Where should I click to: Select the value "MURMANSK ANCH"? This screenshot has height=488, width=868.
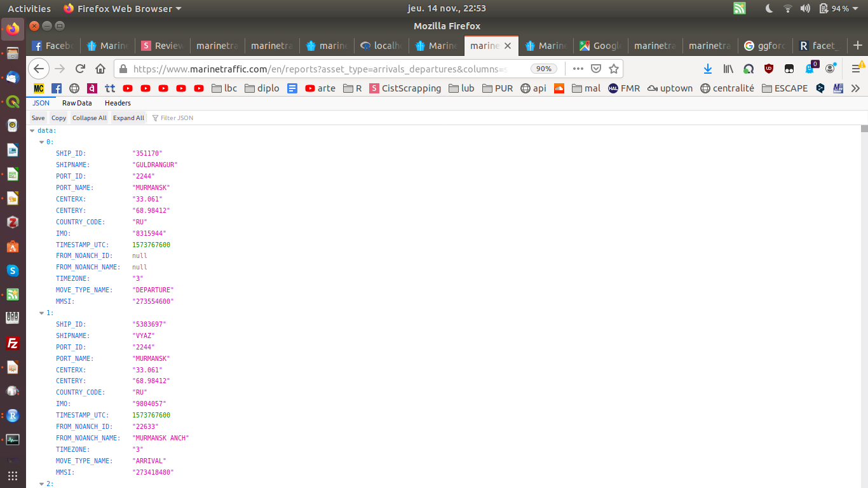(161, 438)
